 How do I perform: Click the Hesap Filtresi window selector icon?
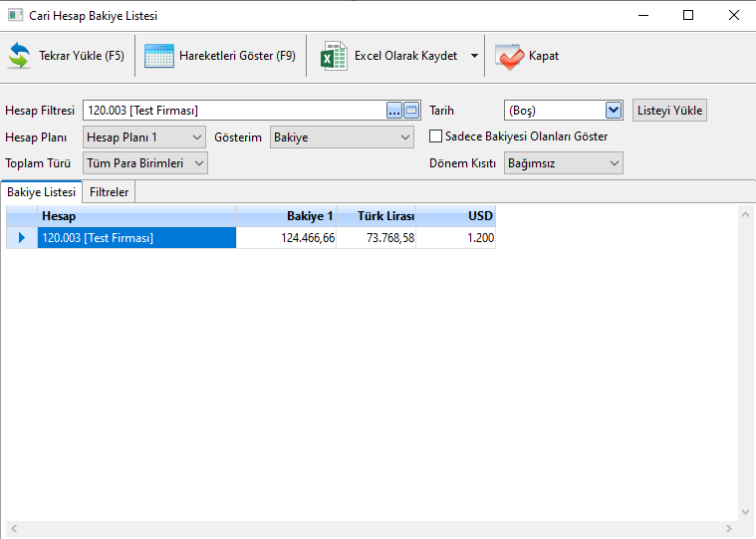tap(411, 111)
